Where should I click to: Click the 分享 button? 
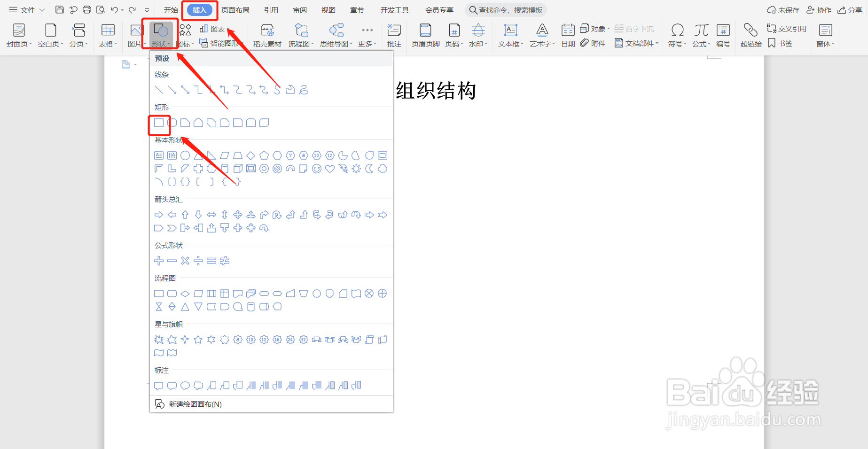[850, 10]
